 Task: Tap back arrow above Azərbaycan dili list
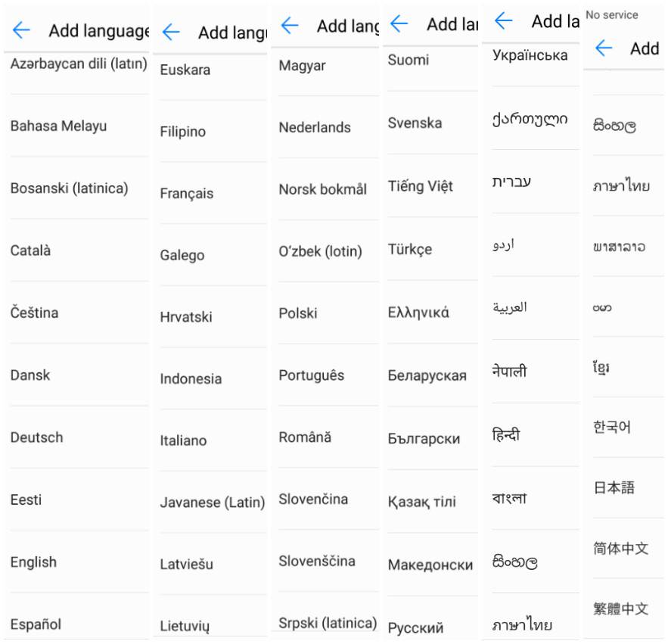[x=21, y=31]
